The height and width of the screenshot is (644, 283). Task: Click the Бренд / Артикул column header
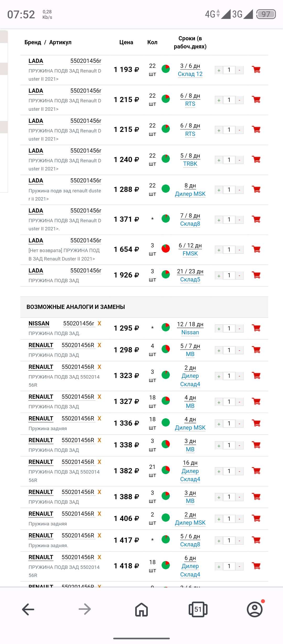click(x=48, y=42)
